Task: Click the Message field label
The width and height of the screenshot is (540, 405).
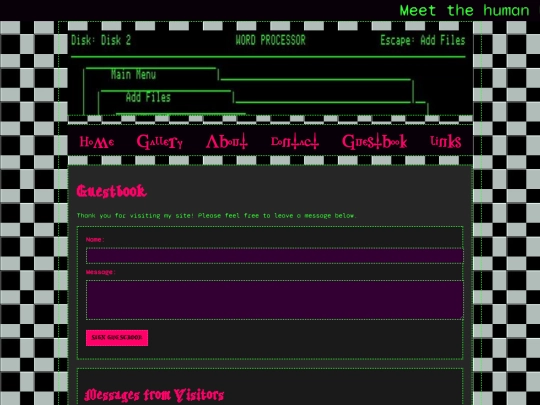Action: coord(100,272)
